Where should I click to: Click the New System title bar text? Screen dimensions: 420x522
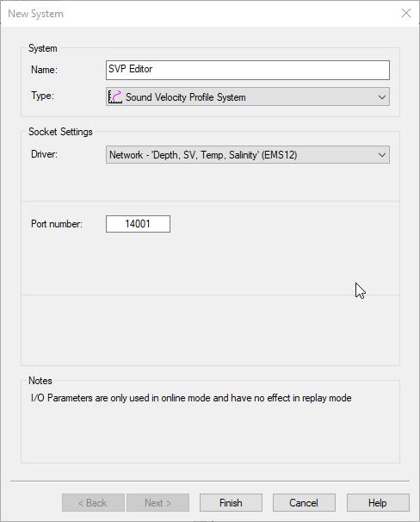click(x=35, y=14)
